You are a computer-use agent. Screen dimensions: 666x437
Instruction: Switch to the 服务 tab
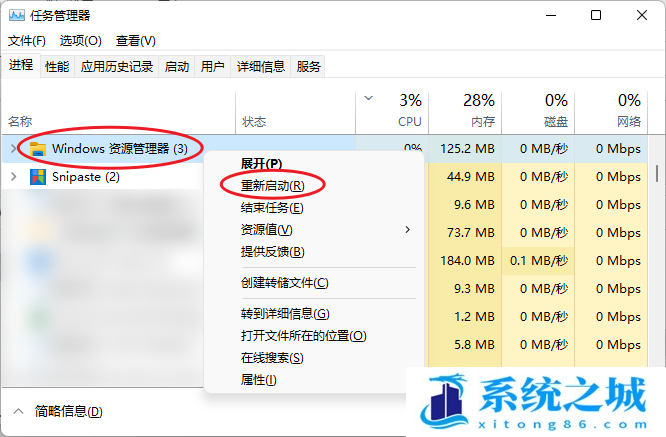tap(308, 67)
